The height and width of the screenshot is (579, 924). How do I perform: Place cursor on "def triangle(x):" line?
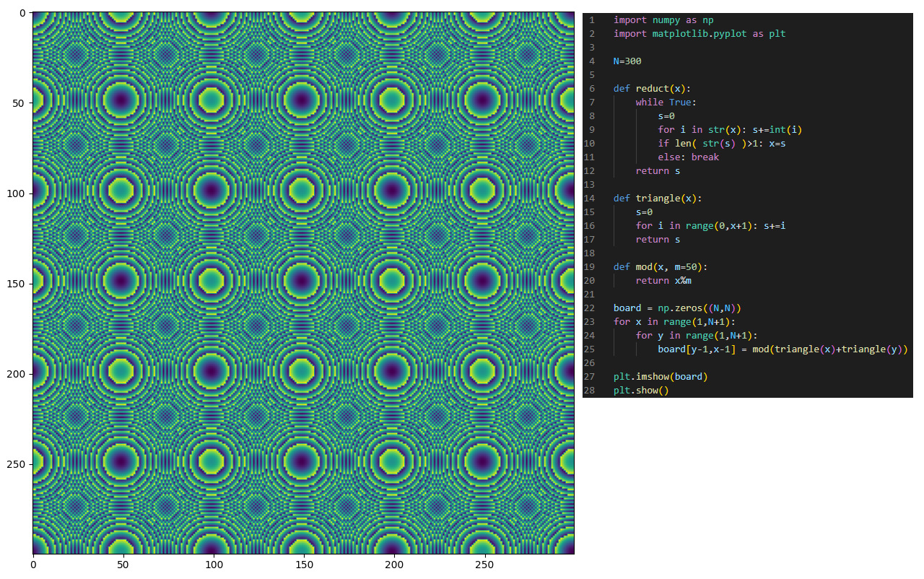(658, 199)
